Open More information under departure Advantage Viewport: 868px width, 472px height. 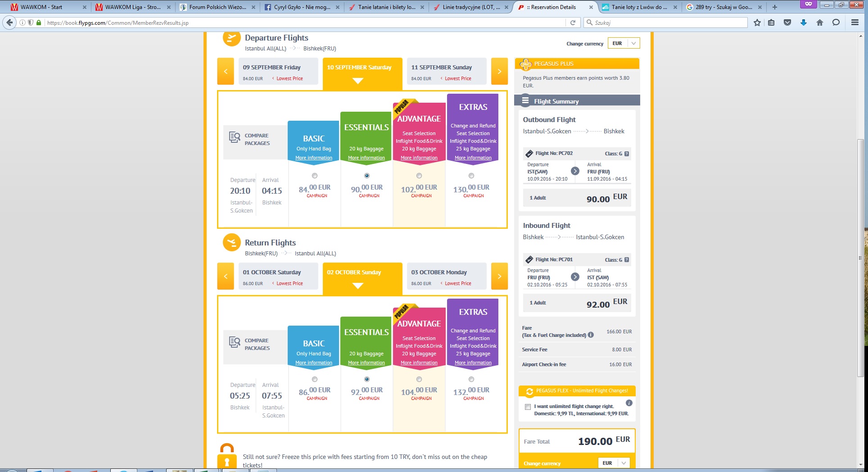(x=419, y=158)
